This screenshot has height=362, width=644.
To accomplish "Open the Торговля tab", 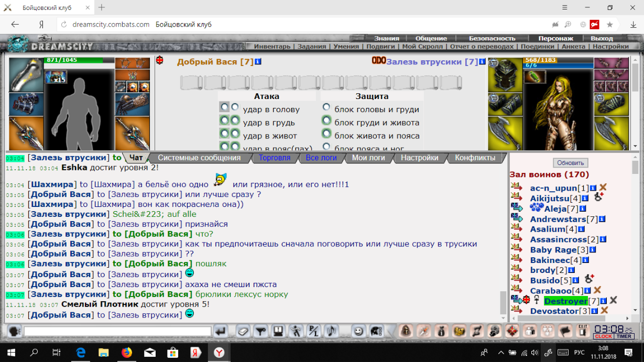I will point(275,158).
